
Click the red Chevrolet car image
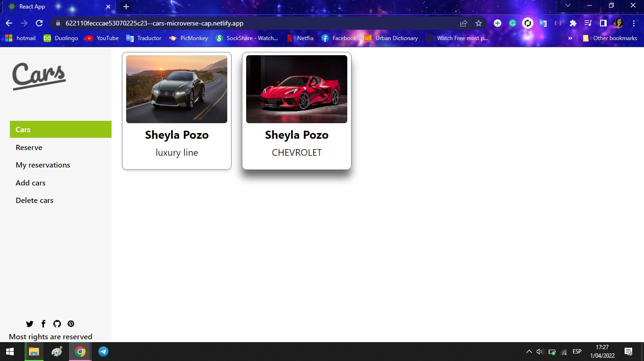tap(297, 89)
